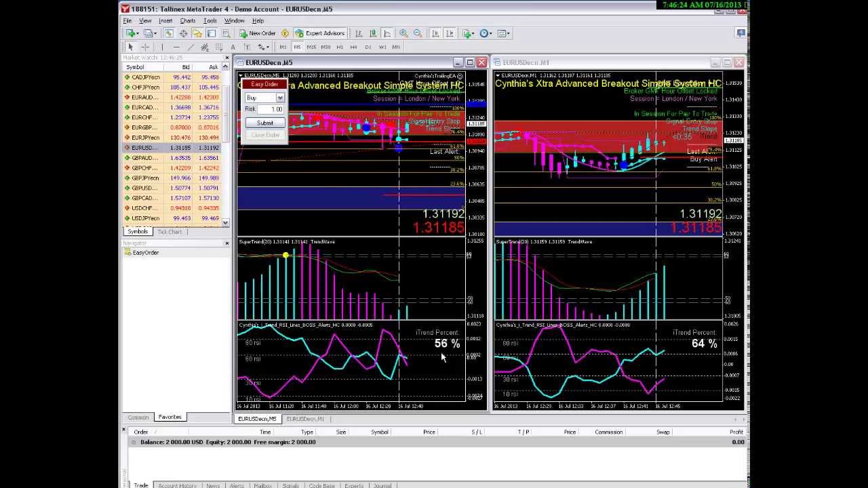Open the Buy order type dropdown
This screenshot has width=868, height=488.
[279, 98]
